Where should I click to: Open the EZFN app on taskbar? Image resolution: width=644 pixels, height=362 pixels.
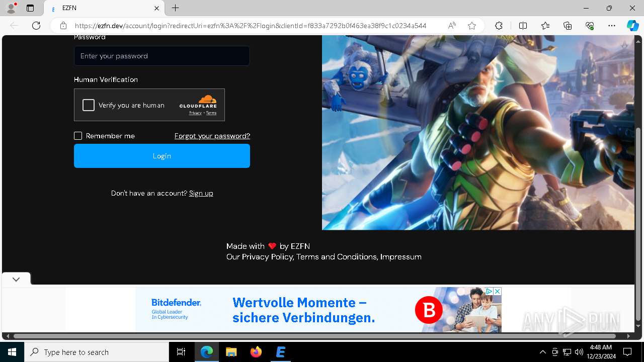click(280, 352)
